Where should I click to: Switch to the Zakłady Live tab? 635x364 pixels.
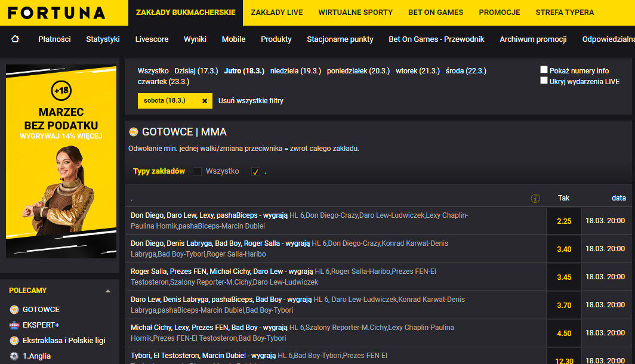point(276,13)
